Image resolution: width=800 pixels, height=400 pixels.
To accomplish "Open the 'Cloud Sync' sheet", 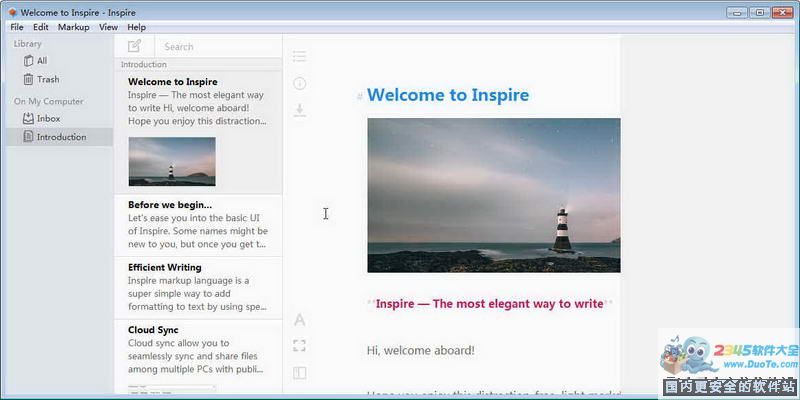I will tap(198, 356).
